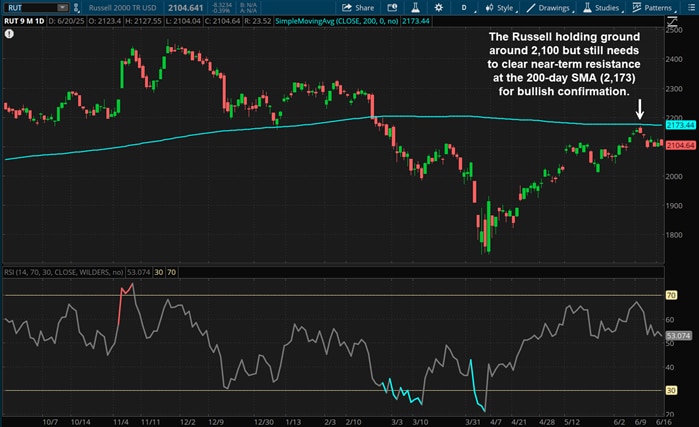The height and width of the screenshot is (427, 699).
Task: Click the RSI 70 overbought axis label
Action: [x=671, y=295]
